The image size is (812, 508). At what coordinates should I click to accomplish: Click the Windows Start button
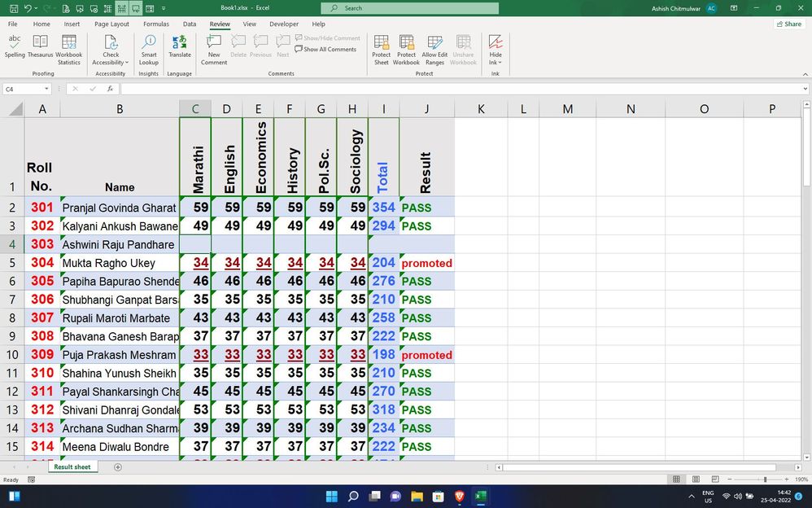(331, 496)
